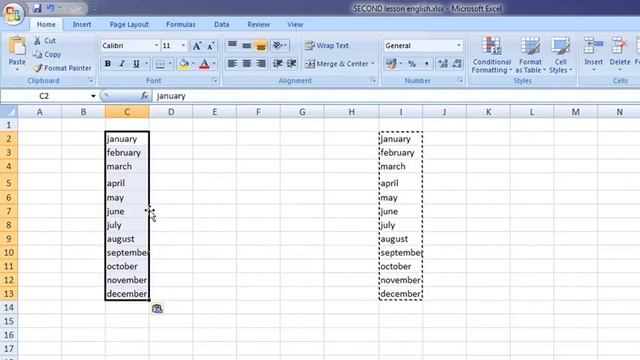Expand borders dropdown arrow

click(170, 64)
